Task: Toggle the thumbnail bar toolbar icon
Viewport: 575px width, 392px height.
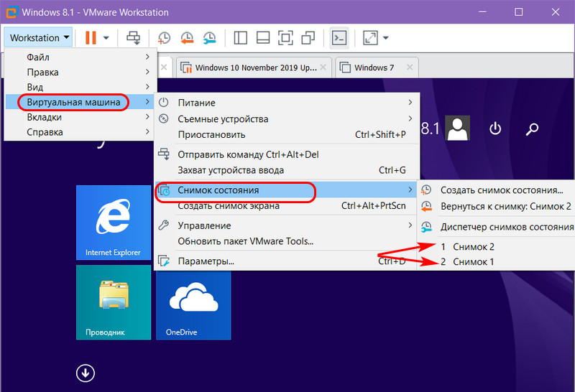Action: pos(263,38)
